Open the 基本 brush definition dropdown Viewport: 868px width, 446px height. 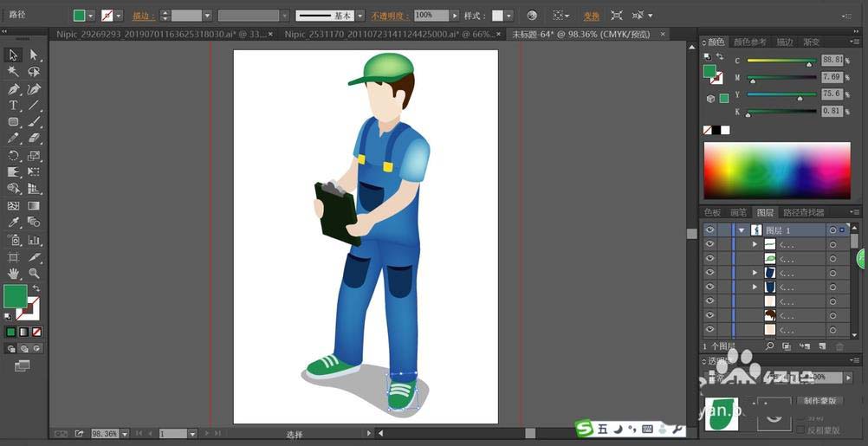click(360, 16)
